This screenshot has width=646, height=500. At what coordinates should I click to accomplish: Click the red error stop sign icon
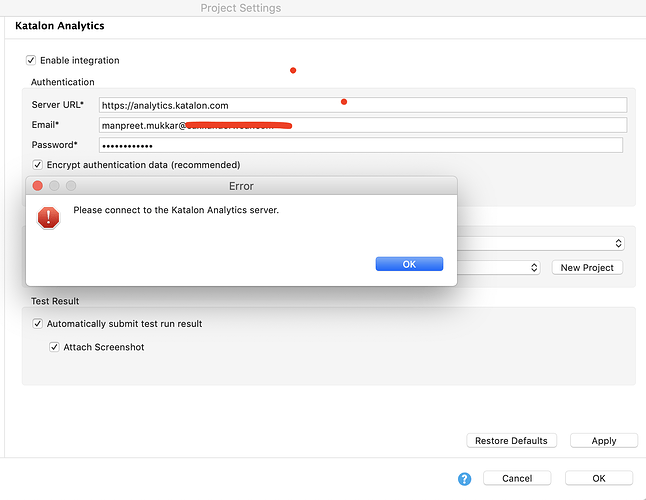tap(48, 217)
